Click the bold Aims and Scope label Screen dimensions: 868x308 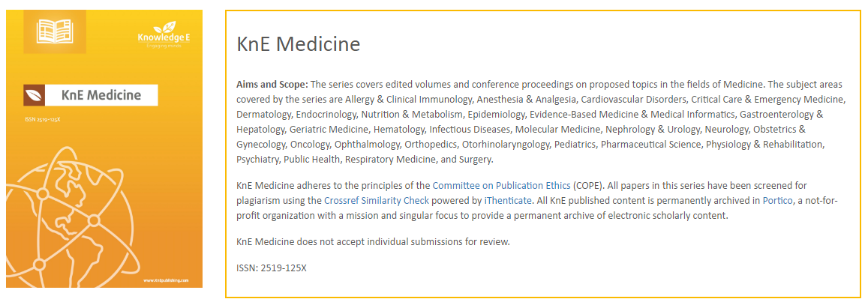pos(272,83)
